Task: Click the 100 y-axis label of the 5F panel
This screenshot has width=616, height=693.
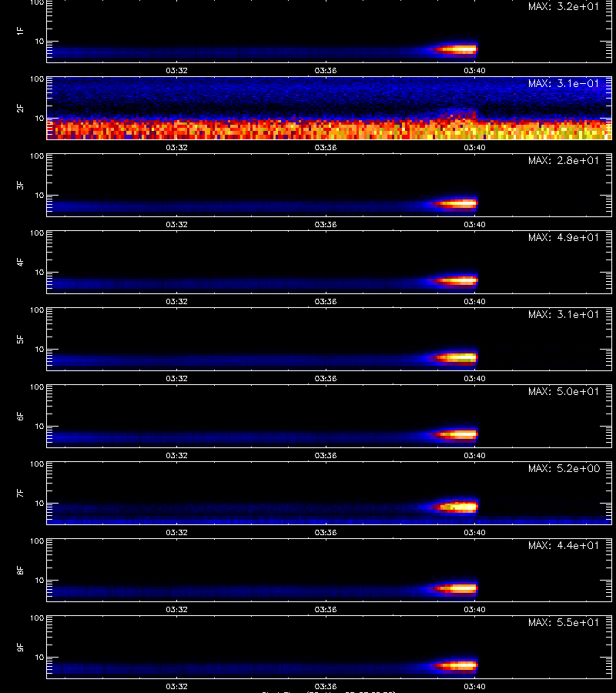Action: [37, 310]
